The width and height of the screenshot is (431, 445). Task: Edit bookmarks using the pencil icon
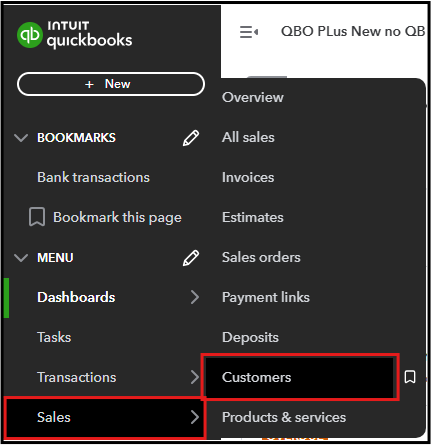pos(191,138)
